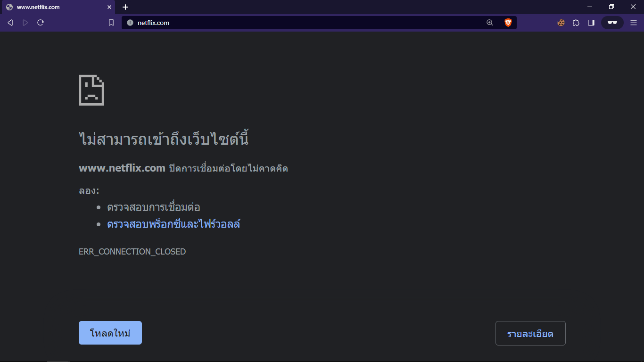Click the sad-face error page icon
The height and width of the screenshot is (362, 644).
91,90
